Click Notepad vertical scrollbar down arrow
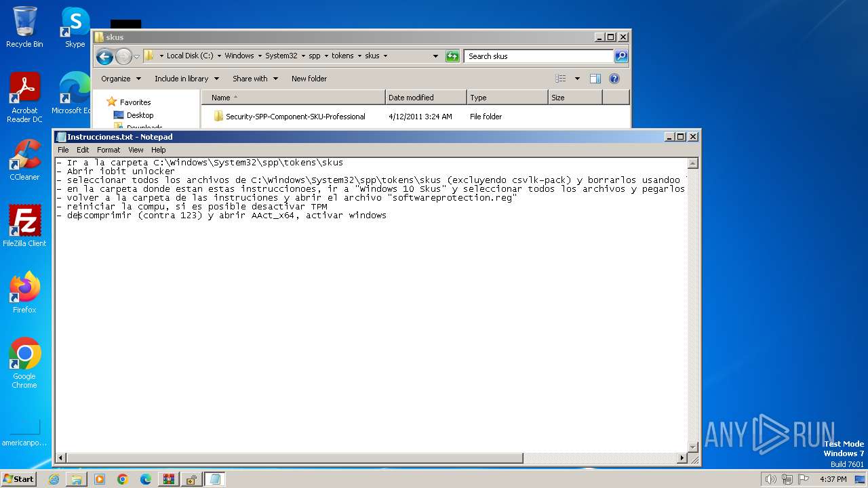868x488 pixels. 692,447
